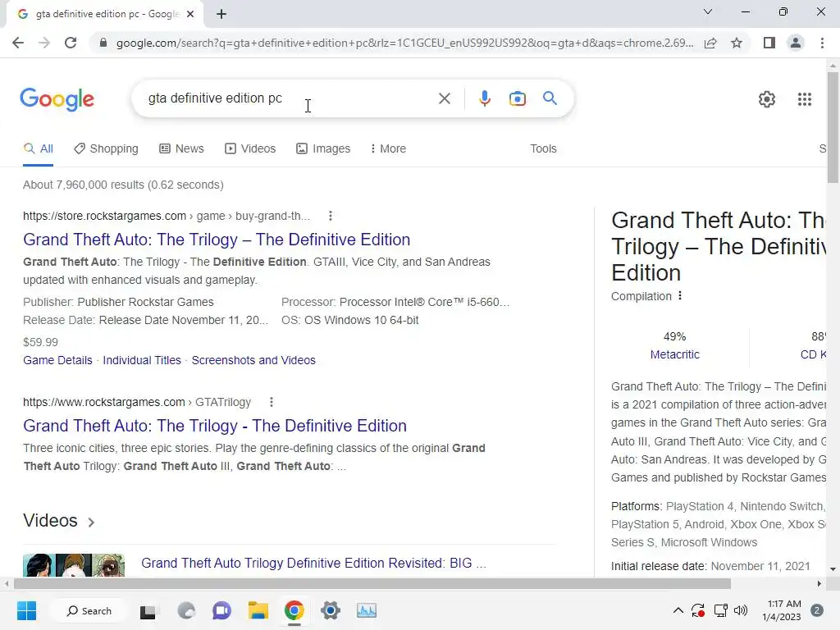This screenshot has height=630, width=840.
Task: Click the results count text
Action: [123, 185]
